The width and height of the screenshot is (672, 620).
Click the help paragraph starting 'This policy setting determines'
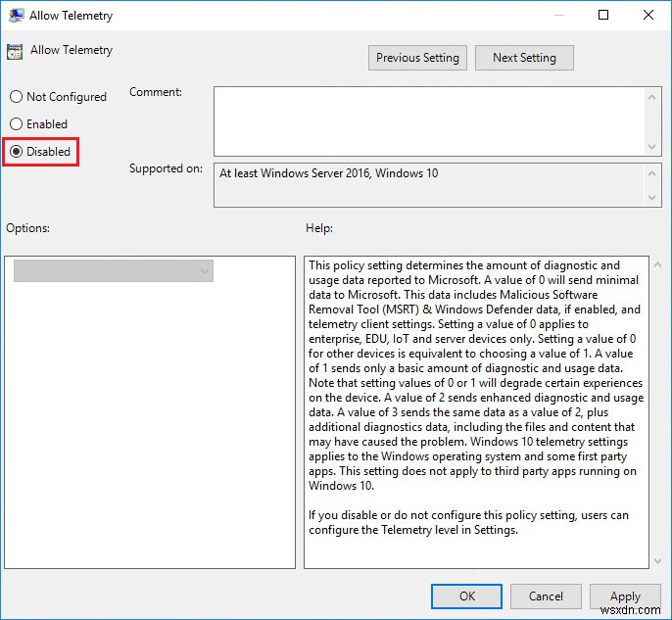[x=476, y=375]
